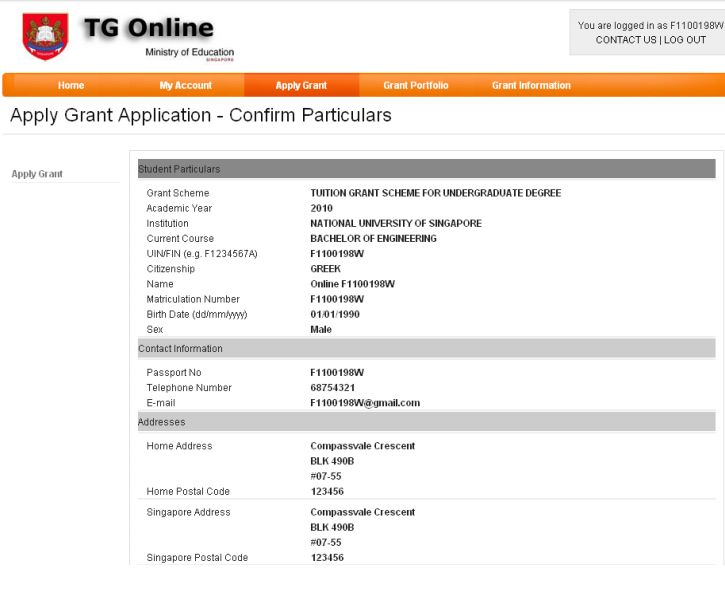Click the telephone number 68754321
This screenshot has height=602, width=725.
pos(333,388)
